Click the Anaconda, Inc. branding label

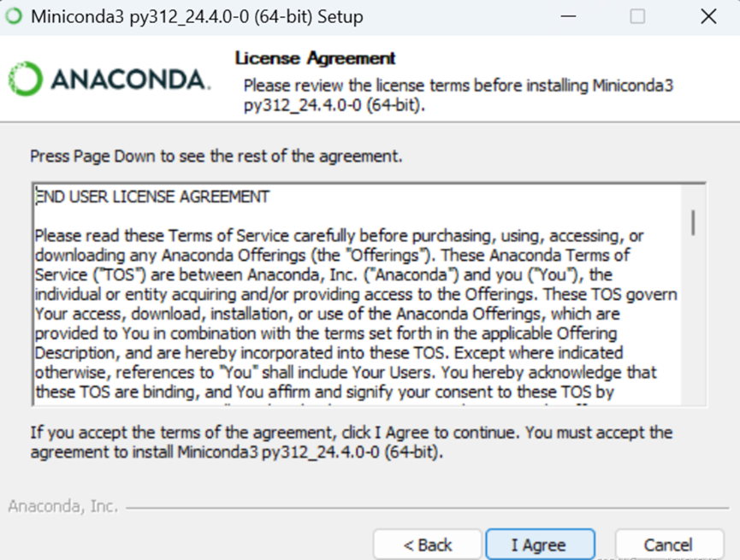coord(62,506)
